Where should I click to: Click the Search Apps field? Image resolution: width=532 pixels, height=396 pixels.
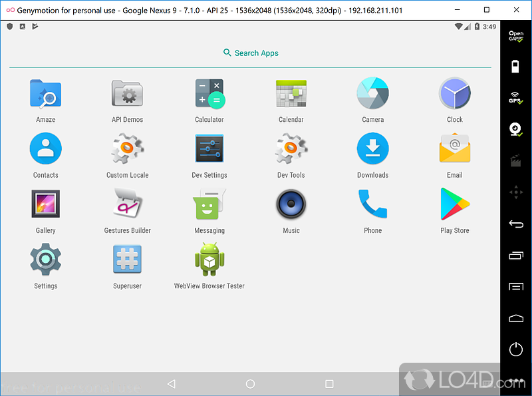pos(251,53)
